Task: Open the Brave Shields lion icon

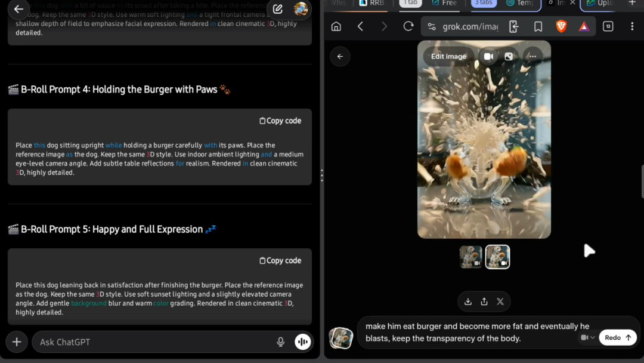Action: pos(561,26)
